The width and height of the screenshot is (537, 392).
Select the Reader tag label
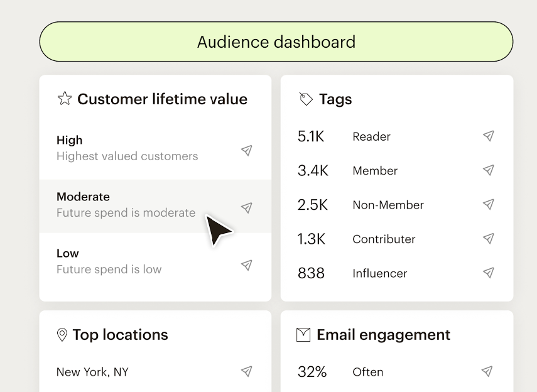(x=371, y=136)
